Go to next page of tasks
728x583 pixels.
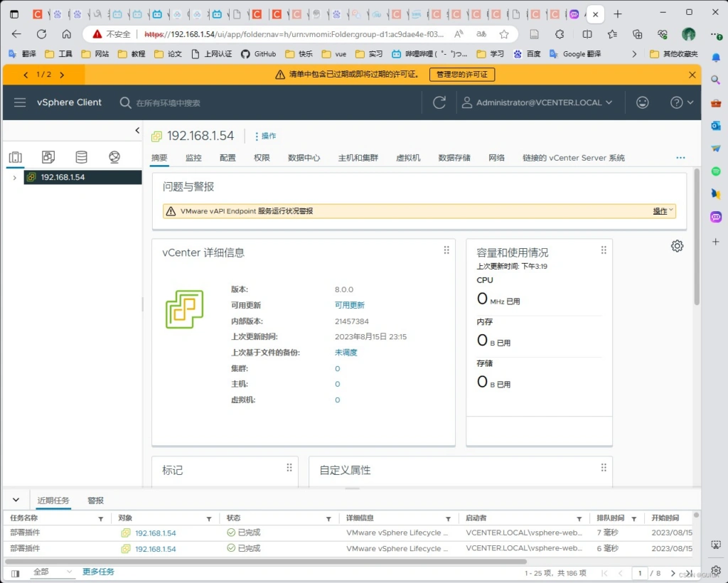(x=673, y=573)
